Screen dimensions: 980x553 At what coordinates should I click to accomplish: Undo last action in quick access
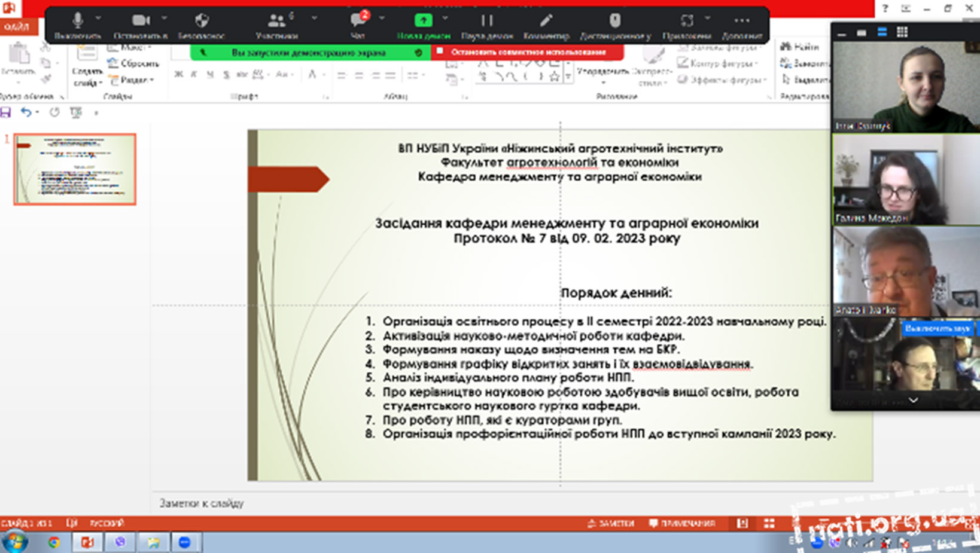coord(26,112)
